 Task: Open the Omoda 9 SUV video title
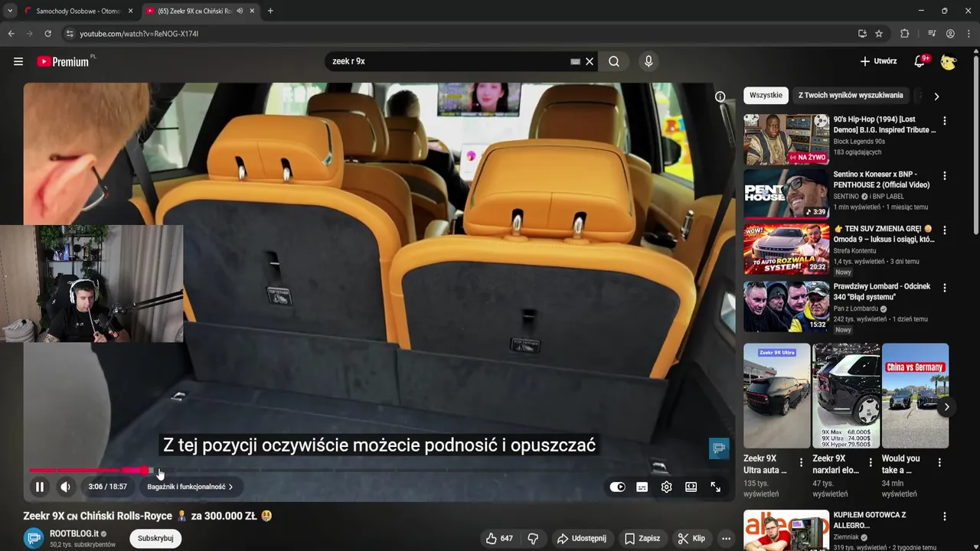tap(884, 233)
